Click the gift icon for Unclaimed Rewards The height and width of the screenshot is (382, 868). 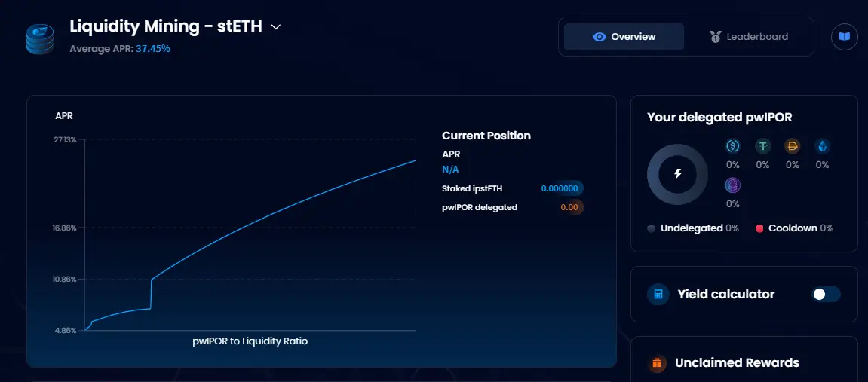click(657, 362)
